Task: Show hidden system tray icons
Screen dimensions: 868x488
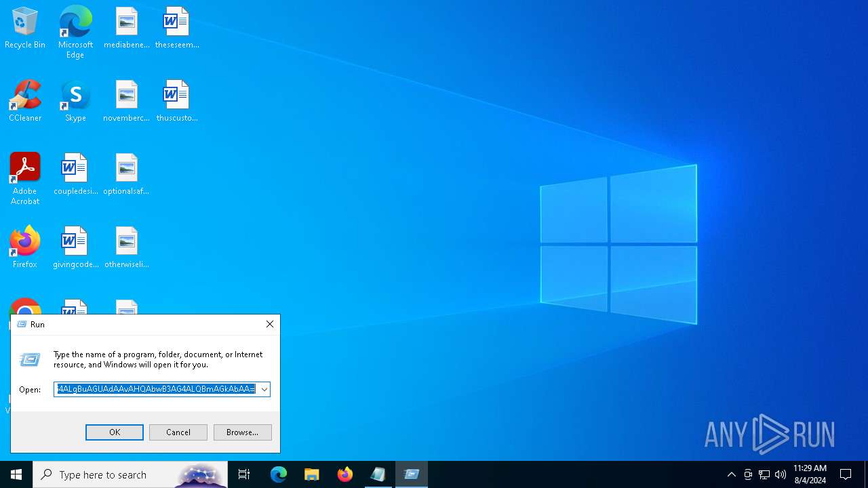Action: (x=732, y=474)
